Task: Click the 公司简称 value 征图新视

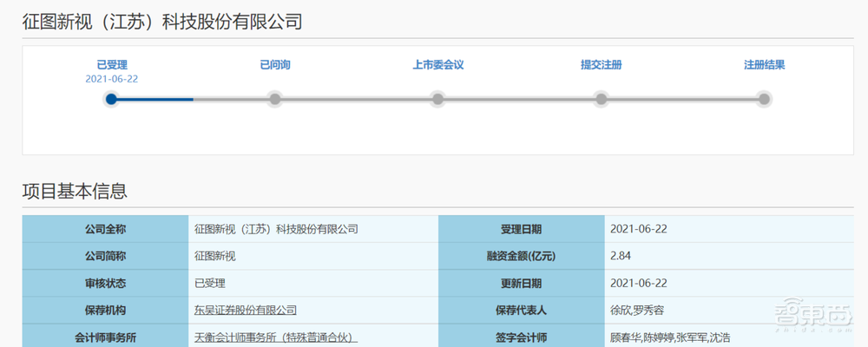Action: click(215, 256)
